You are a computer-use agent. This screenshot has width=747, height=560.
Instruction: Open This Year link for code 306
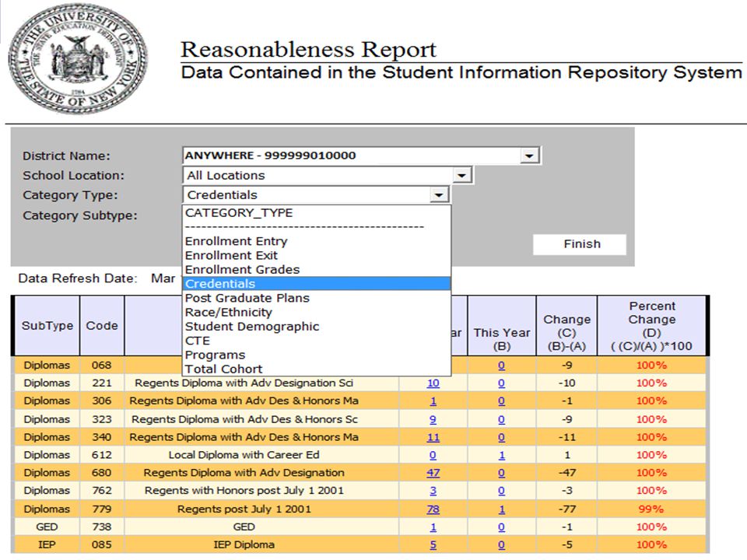tap(502, 401)
